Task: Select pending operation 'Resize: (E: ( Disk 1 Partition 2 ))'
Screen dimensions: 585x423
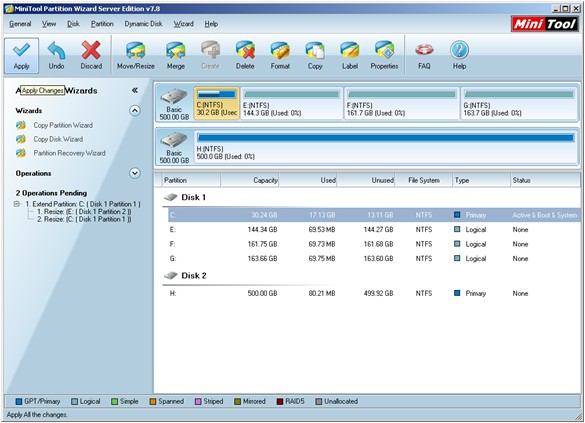Action: (84, 212)
